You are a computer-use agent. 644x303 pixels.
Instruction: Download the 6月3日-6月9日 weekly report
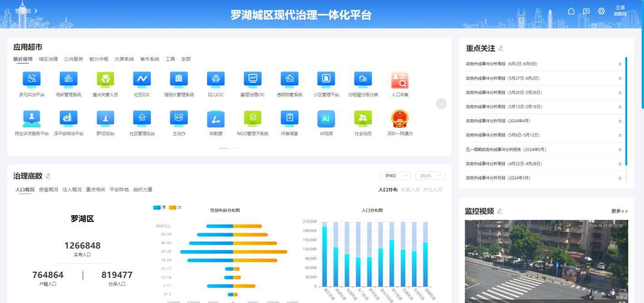coord(620,64)
